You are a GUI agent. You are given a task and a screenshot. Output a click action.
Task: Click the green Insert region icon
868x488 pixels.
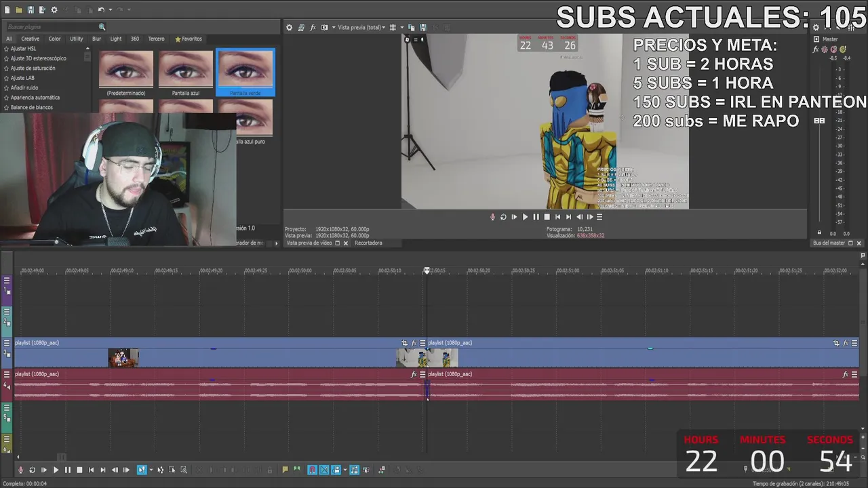pos(297,470)
